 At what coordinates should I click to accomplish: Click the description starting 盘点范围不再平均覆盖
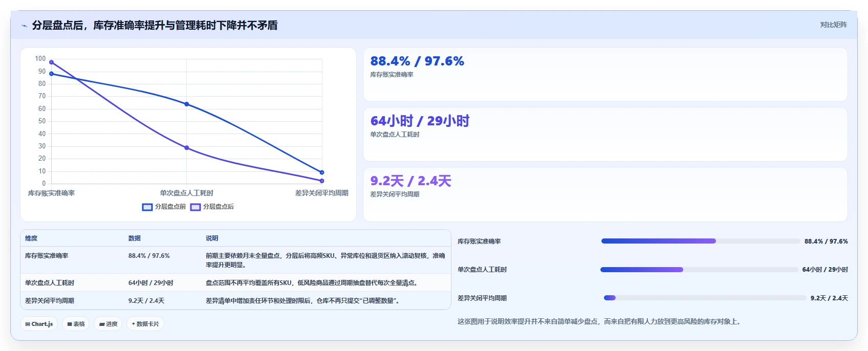point(312,283)
